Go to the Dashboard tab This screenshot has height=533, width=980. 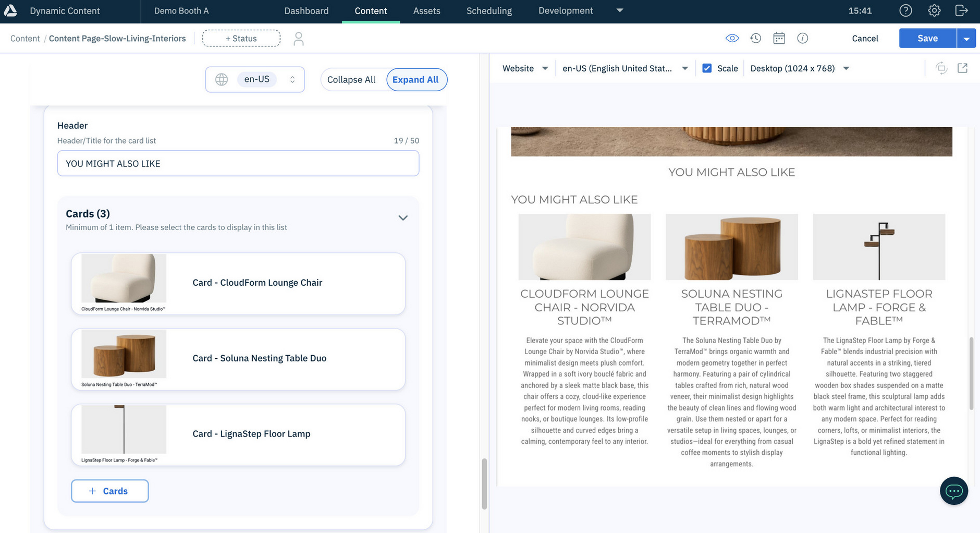pyautogui.click(x=307, y=11)
